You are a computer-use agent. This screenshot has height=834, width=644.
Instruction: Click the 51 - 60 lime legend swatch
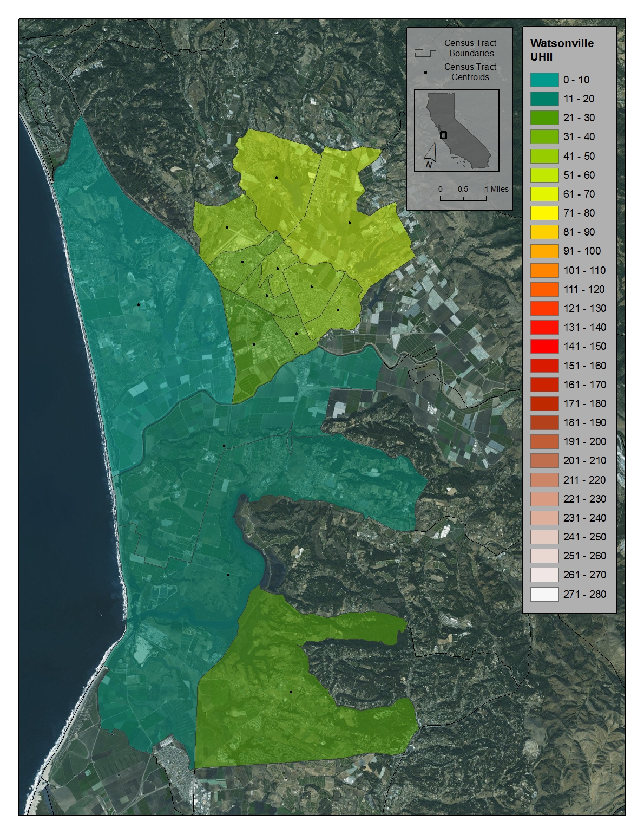click(x=544, y=175)
